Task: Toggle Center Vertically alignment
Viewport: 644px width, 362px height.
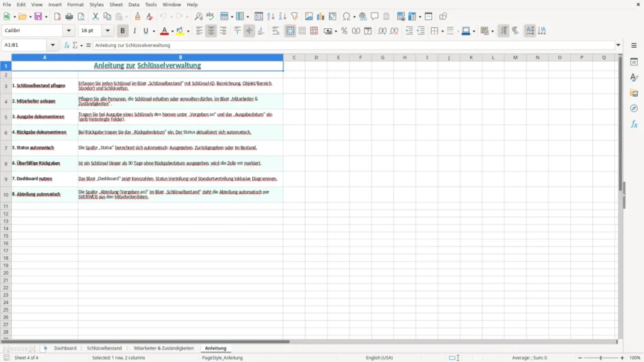Action: tap(249, 31)
